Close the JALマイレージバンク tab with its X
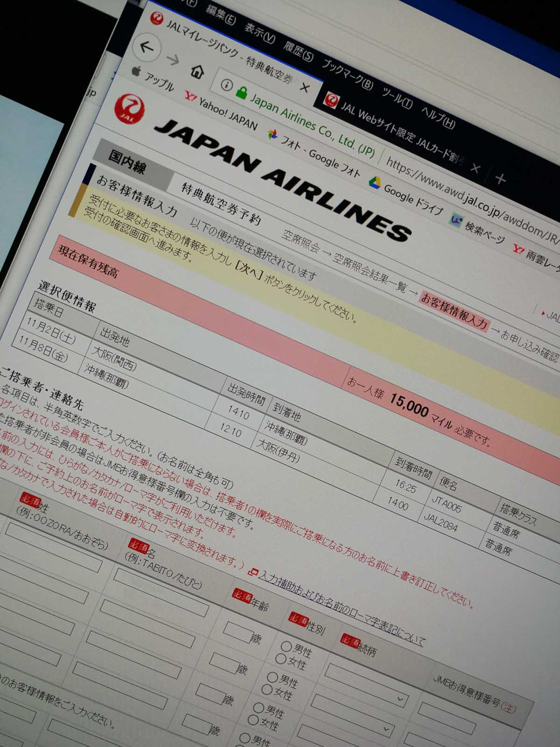560x747 pixels. coord(304,87)
